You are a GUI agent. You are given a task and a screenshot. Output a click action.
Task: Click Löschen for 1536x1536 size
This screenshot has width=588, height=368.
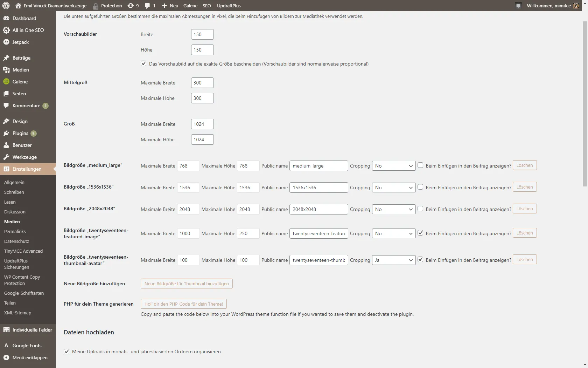pos(525,187)
